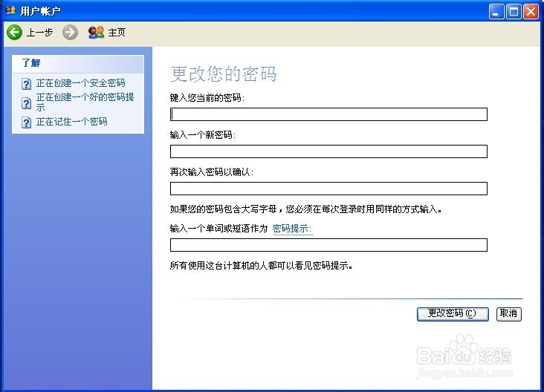
Task: Minimize the 用户帐户 window
Action: (496, 12)
